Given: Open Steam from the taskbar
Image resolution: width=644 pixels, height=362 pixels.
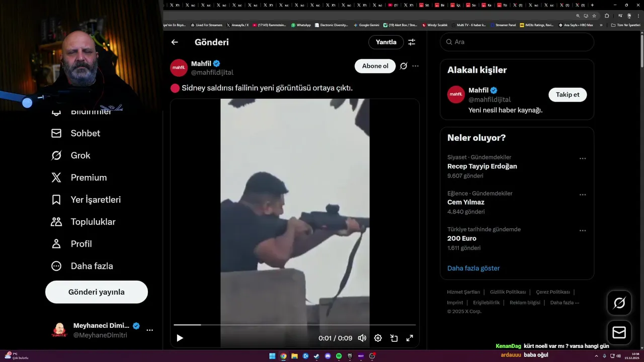Looking at the screenshot, I should pyautogui.click(x=316, y=356).
